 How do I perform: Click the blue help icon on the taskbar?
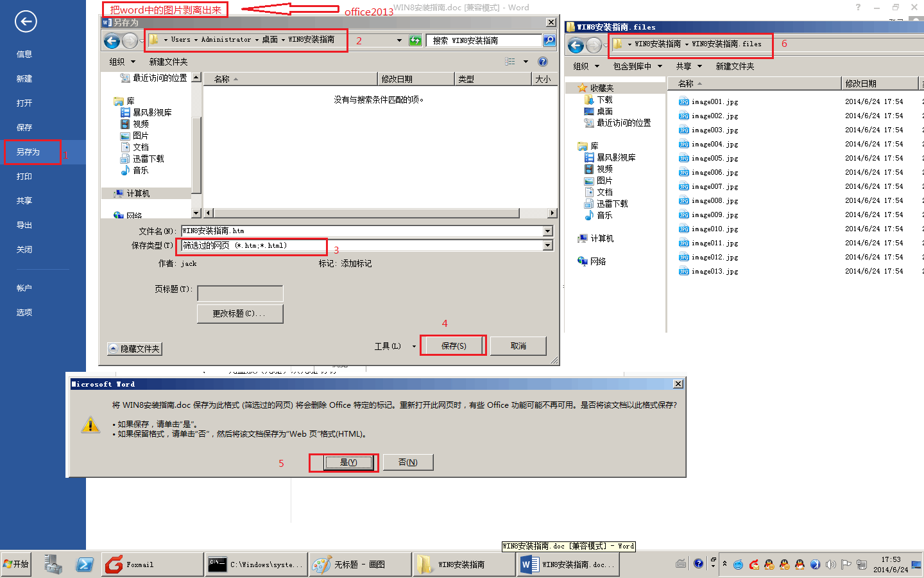point(698,564)
